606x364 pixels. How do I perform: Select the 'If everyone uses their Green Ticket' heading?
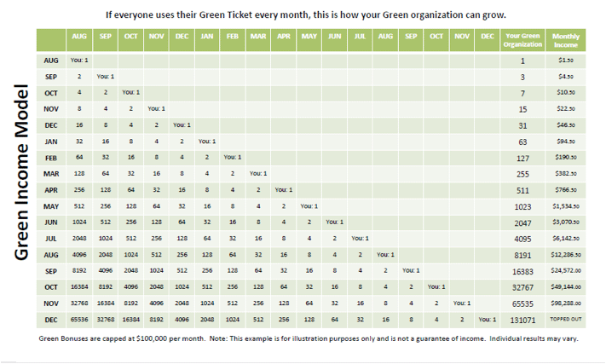[x=306, y=15]
